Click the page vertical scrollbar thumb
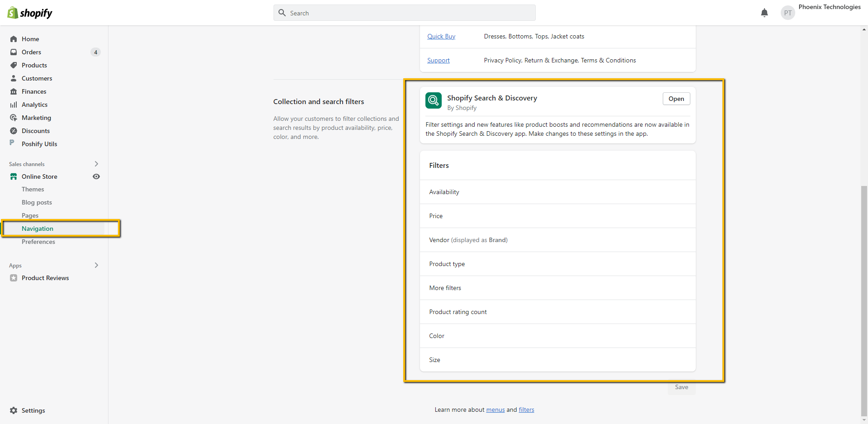Image resolution: width=868 pixels, height=424 pixels. [864, 300]
